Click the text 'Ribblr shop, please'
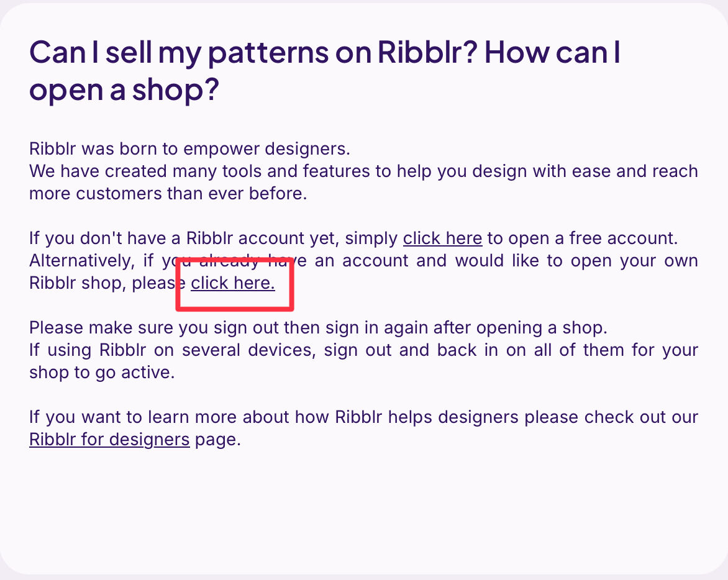The height and width of the screenshot is (580, 728). click(107, 283)
